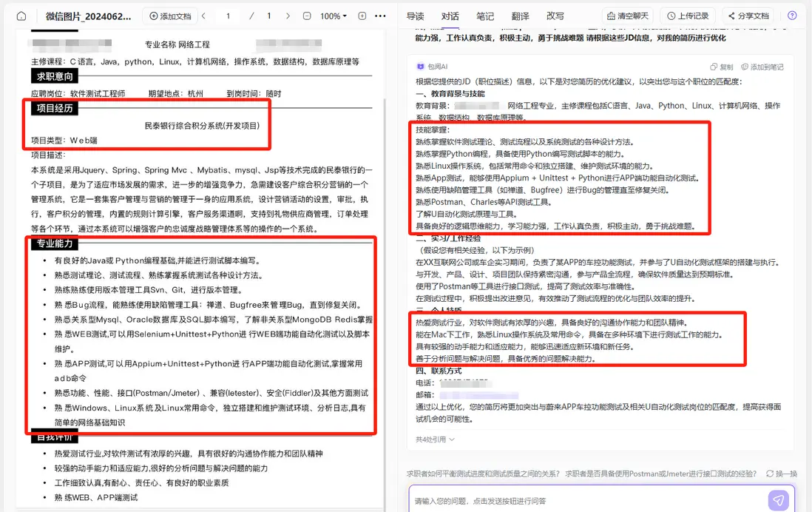Image resolution: width=812 pixels, height=512 pixels.
Task: Open the more options ellipsis menu
Action: click(x=380, y=16)
